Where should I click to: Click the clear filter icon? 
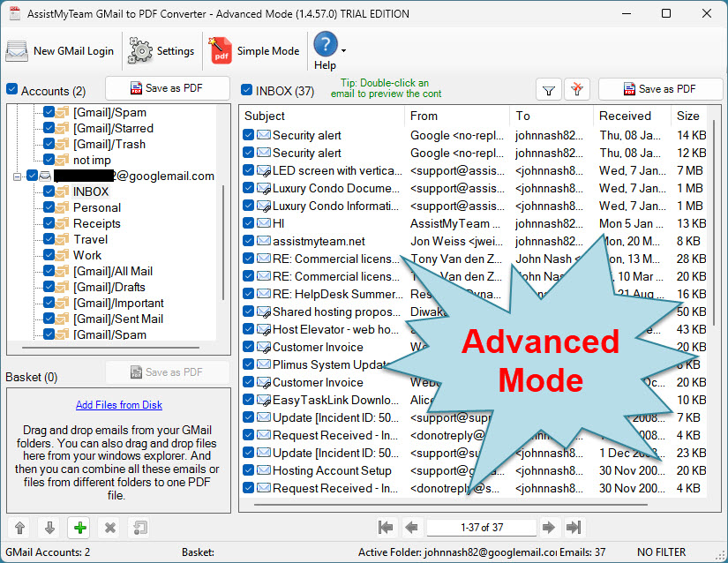click(576, 89)
